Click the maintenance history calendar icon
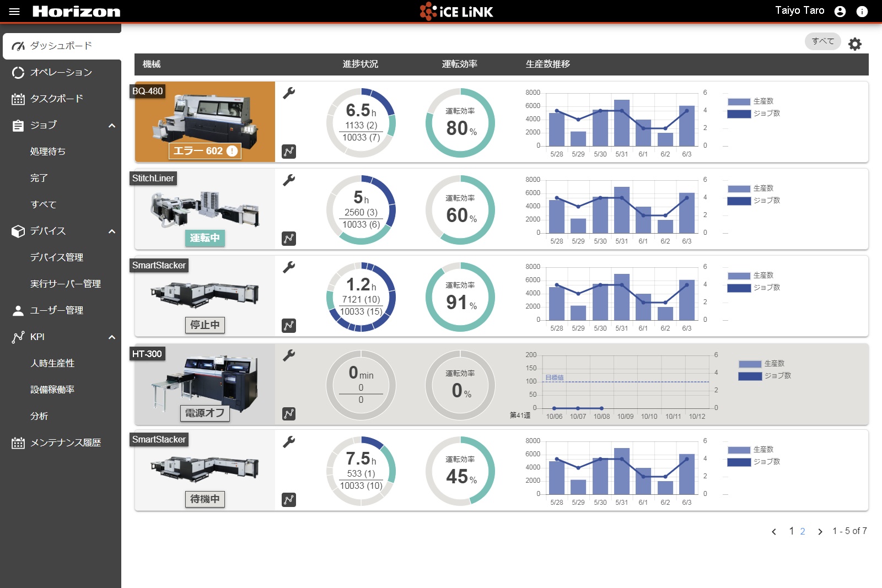Screen dimensions: 882x588 click(x=18, y=443)
